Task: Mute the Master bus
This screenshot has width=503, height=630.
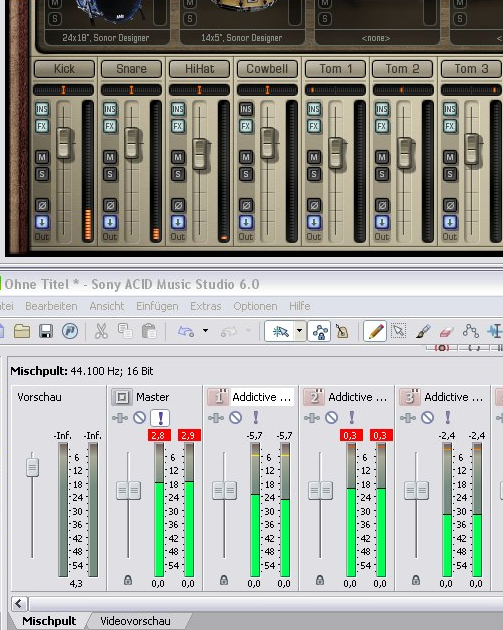Action: (x=139, y=418)
